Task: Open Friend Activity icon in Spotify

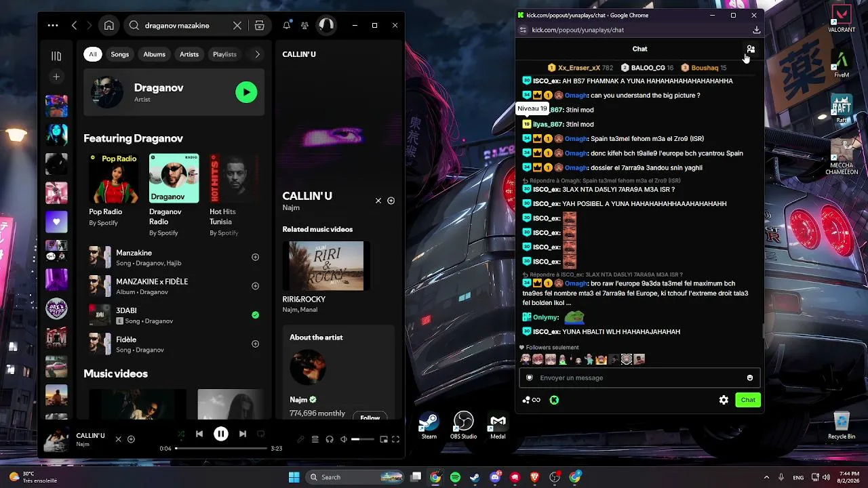Action: tap(305, 26)
